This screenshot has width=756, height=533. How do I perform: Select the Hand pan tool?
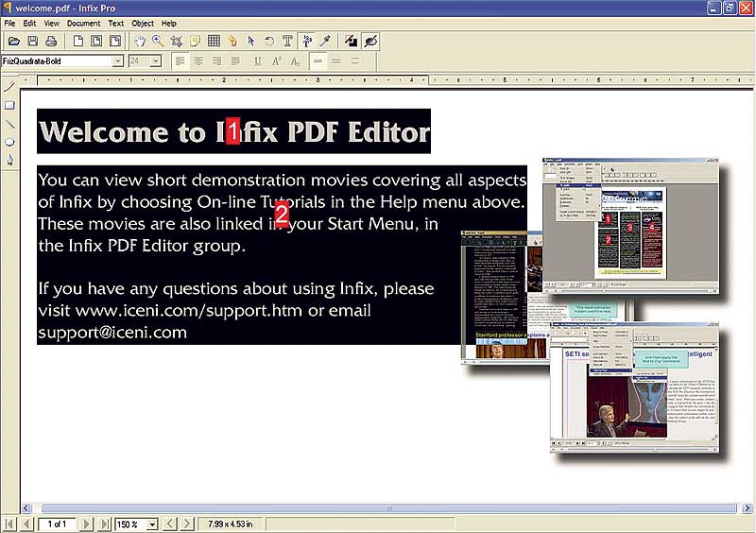140,42
